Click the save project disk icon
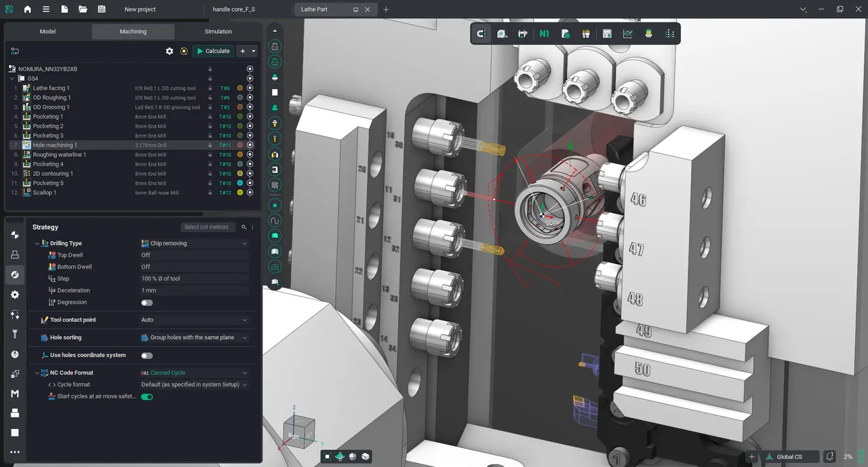This screenshot has width=868, height=467. click(101, 10)
